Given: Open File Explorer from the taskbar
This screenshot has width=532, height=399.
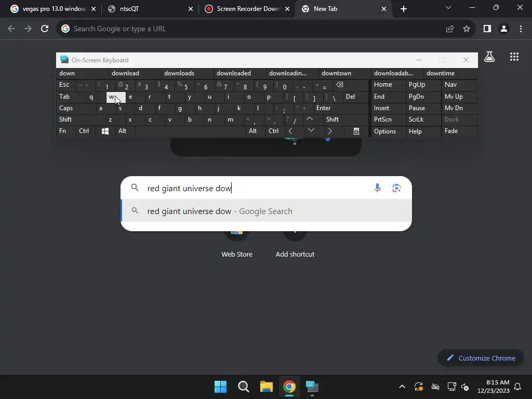Looking at the screenshot, I should click(x=267, y=387).
